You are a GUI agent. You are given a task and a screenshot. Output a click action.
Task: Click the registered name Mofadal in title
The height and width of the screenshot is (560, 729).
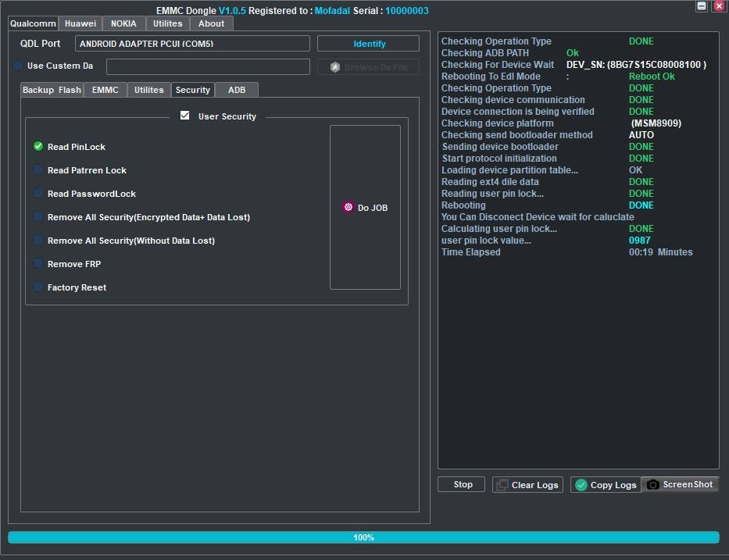(x=332, y=10)
